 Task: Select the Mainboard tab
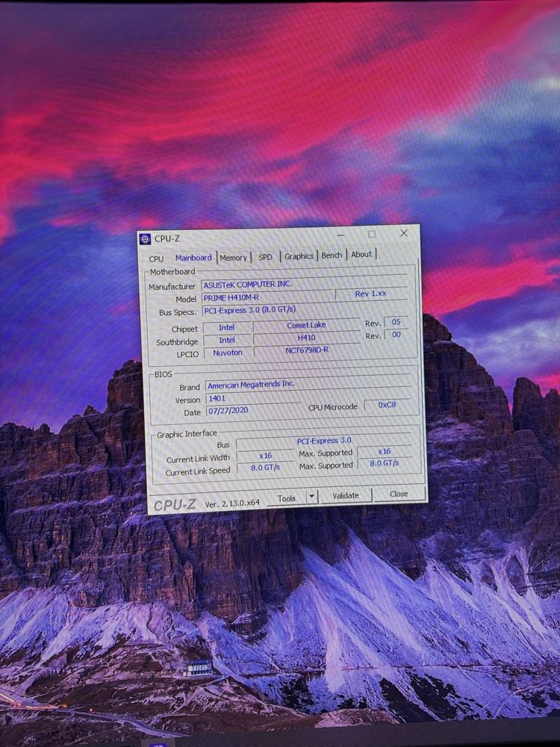(193, 258)
